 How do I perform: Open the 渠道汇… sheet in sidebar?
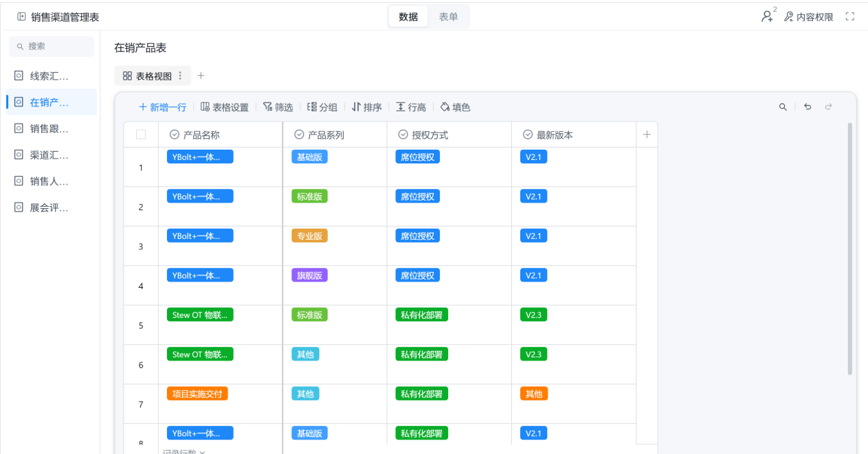tap(52, 155)
